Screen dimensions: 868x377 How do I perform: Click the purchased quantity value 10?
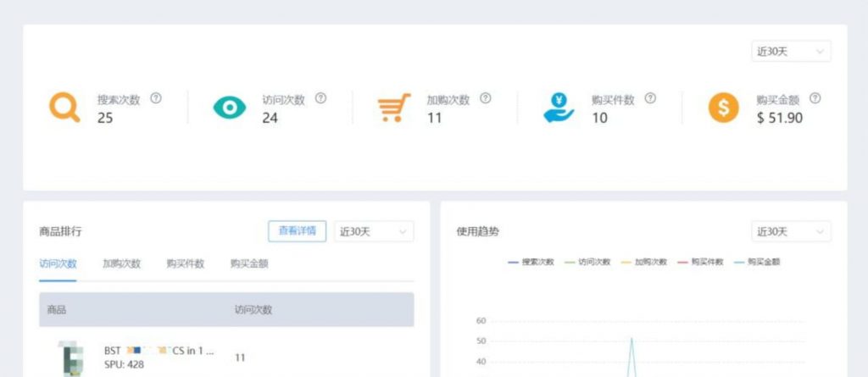[599, 118]
